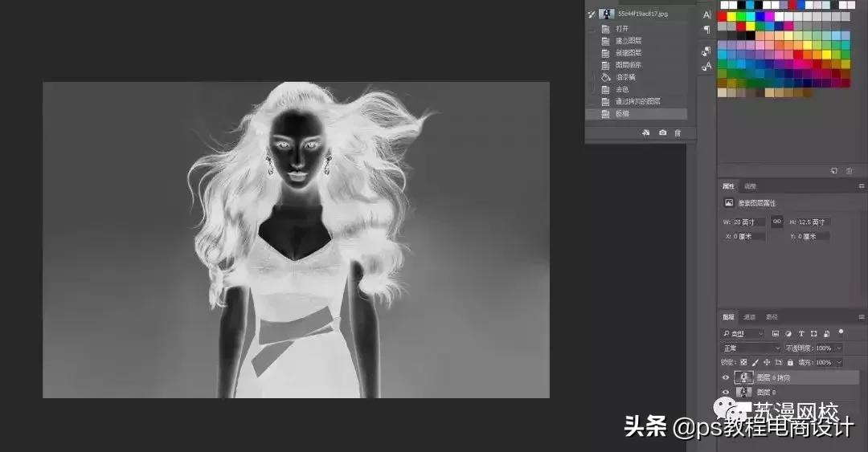Toggle link between width and height
This screenshot has height=452, width=868.
pyautogui.click(x=777, y=222)
